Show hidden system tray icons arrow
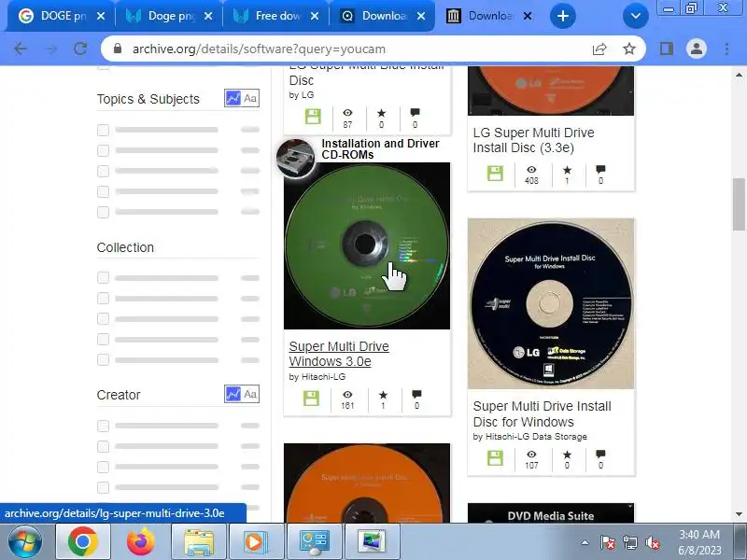This screenshot has width=747, height=560. (x=585, y=542)
